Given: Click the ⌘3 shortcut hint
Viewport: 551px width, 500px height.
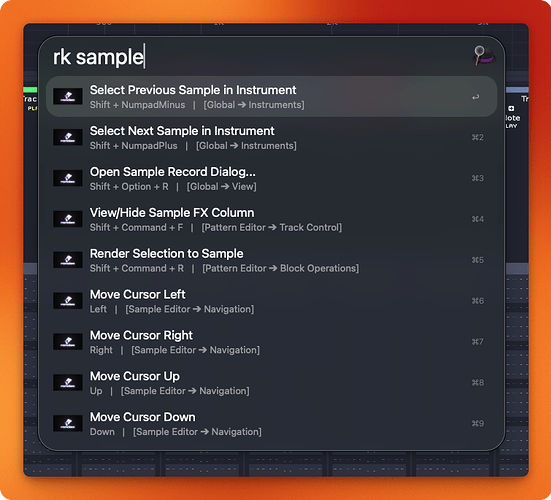Looking at the screenshot, I should pyautogui.click(x=478, y=178).
